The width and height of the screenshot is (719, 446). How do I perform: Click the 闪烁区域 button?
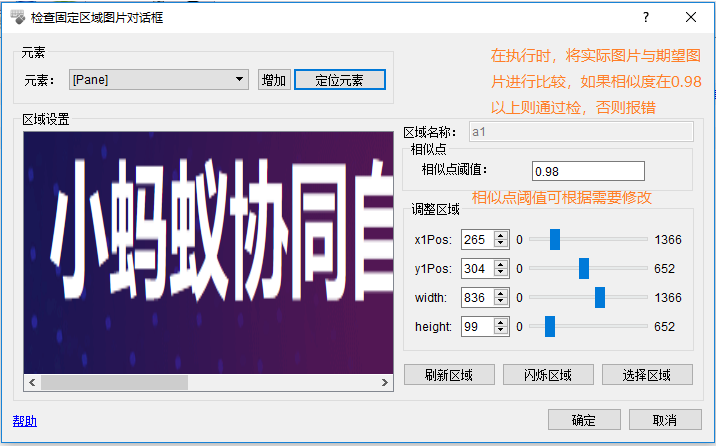[548, 375]
